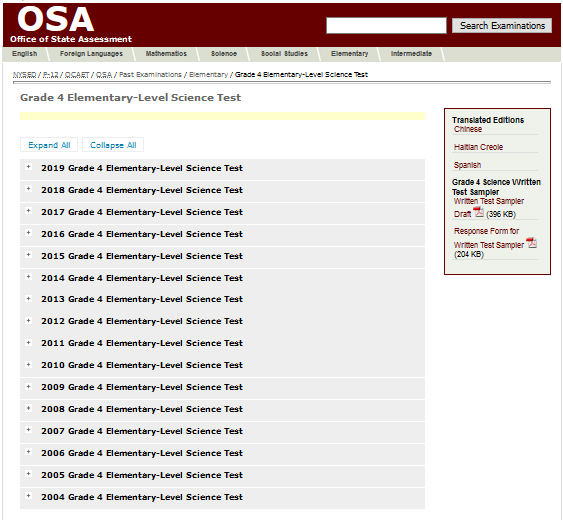Expand the 2019 Grade 4 Science Test plus icon
This screenshot has height=520, width=563.
[x=28, y=167]
